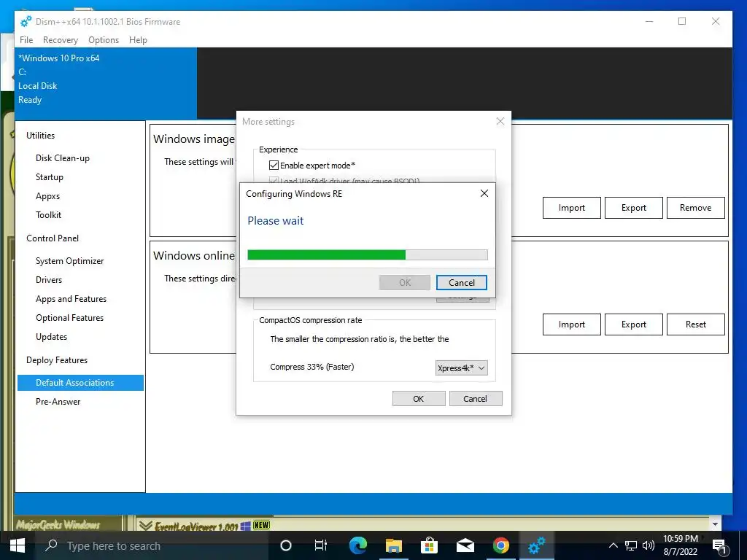This screenshot has width=747, height=560.
Task: Click scroll-down arrow in background browser window
Action: click(715, 524)
